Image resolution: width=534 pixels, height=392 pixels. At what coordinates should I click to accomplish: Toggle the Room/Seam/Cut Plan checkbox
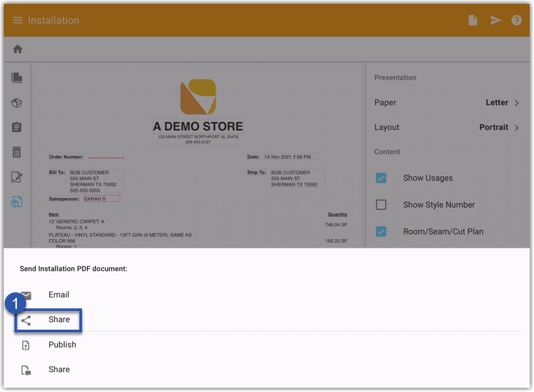(x=381, y=232)
